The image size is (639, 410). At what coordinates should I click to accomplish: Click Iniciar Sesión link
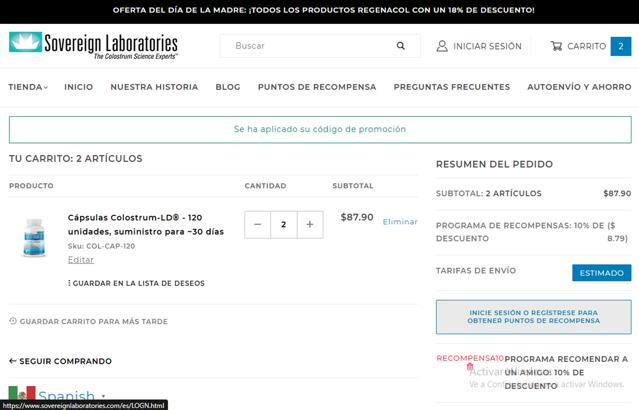click(x=487, y=46)
